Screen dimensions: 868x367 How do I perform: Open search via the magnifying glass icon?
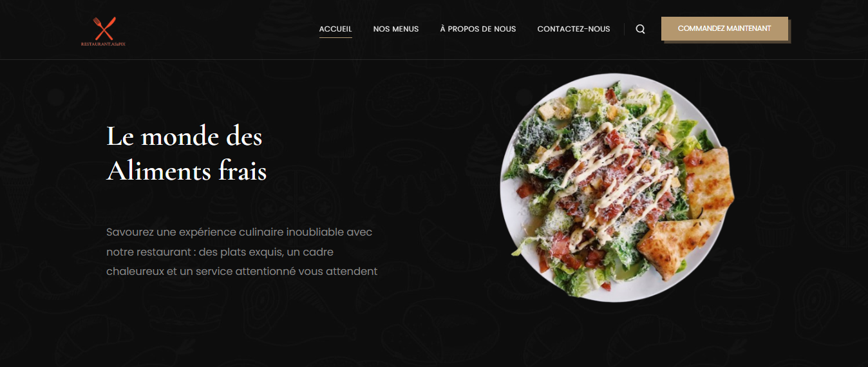pos(640,29)
